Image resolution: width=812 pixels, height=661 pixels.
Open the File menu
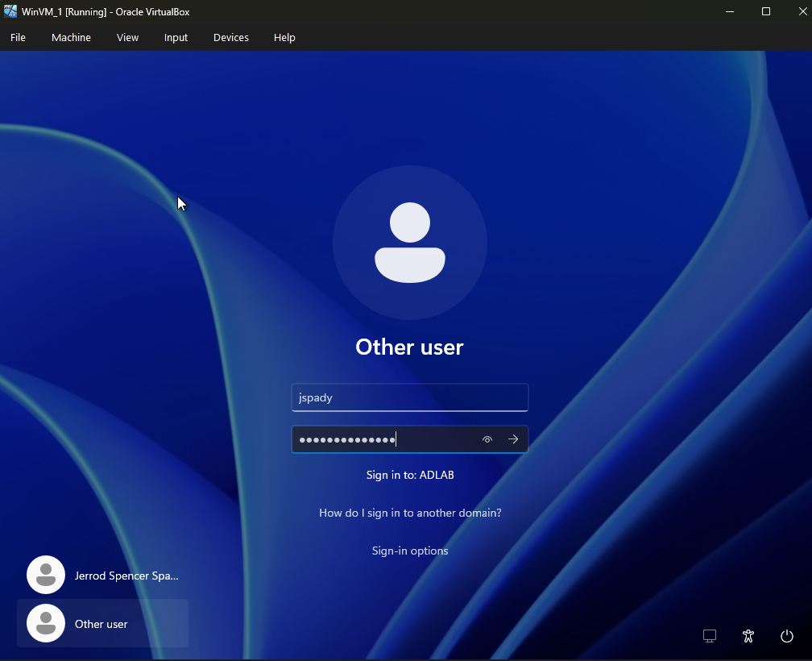point(18,37)
